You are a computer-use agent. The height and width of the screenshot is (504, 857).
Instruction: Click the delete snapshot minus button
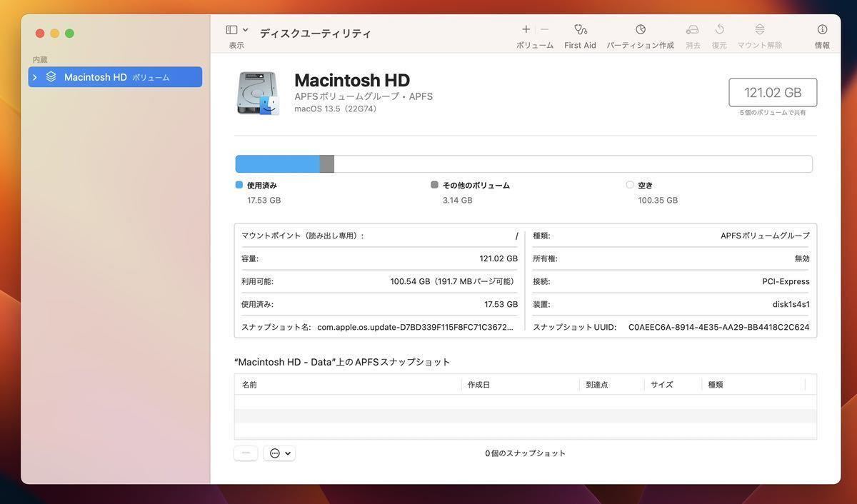click(246, 453)
